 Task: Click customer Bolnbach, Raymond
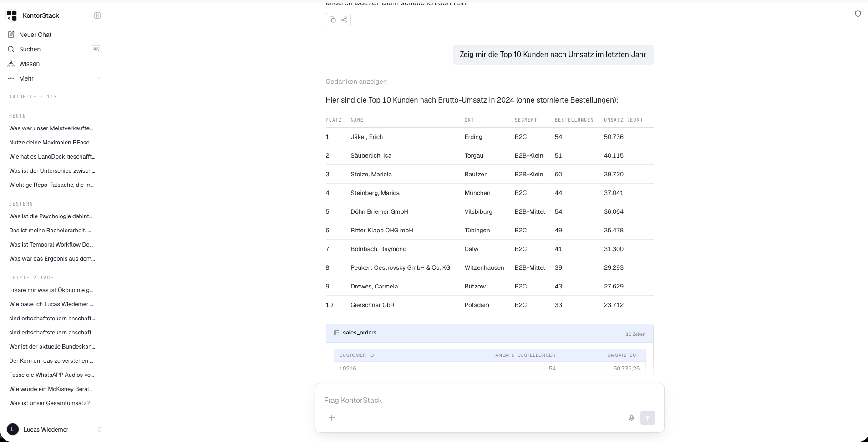pos(378,249)
